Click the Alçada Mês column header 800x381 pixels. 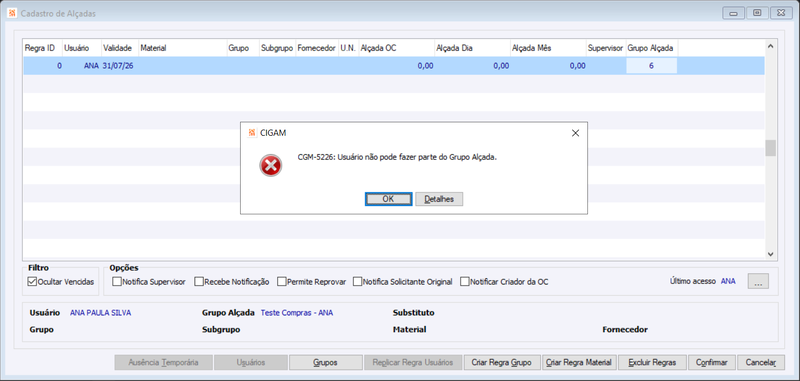pyautogui.click(x=548, y=48)
